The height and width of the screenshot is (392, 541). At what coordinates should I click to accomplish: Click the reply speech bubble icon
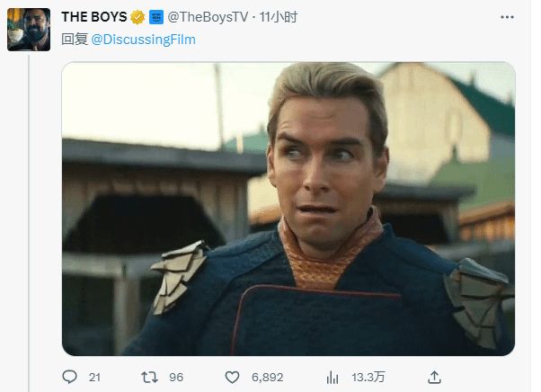tap(68, 377)
